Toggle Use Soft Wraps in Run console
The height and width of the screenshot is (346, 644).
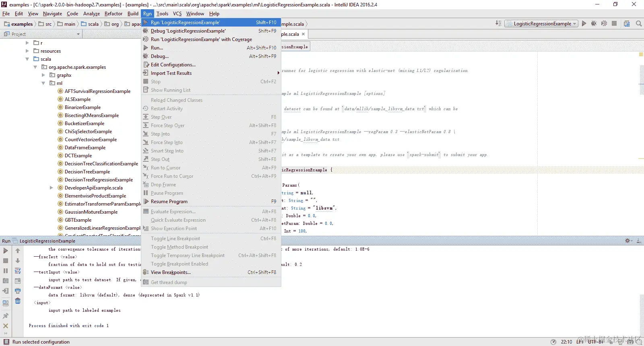[18, 271]
